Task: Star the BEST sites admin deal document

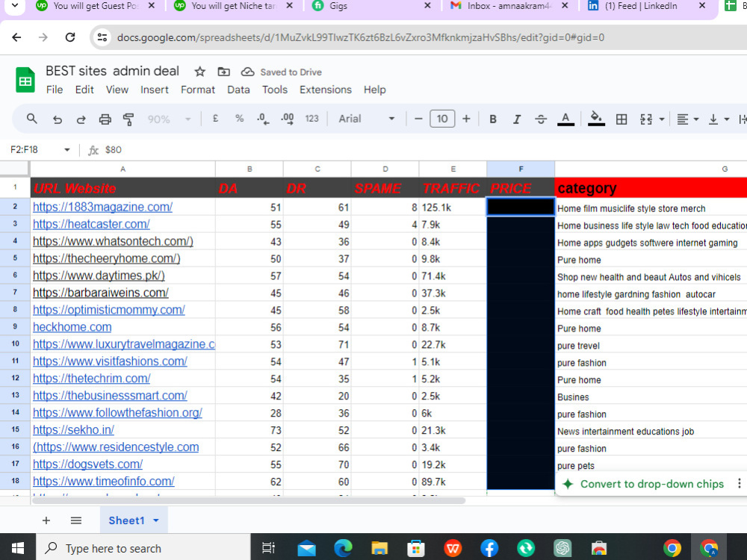Action: [199, 72]
